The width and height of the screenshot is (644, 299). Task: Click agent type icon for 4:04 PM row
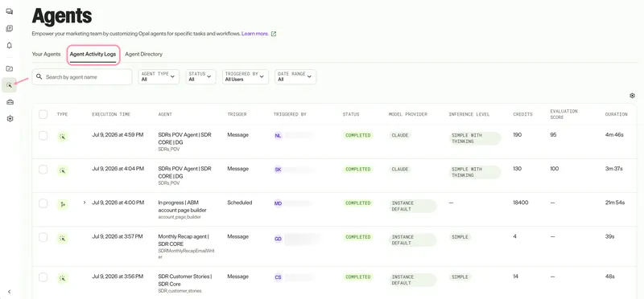[63, 170]
